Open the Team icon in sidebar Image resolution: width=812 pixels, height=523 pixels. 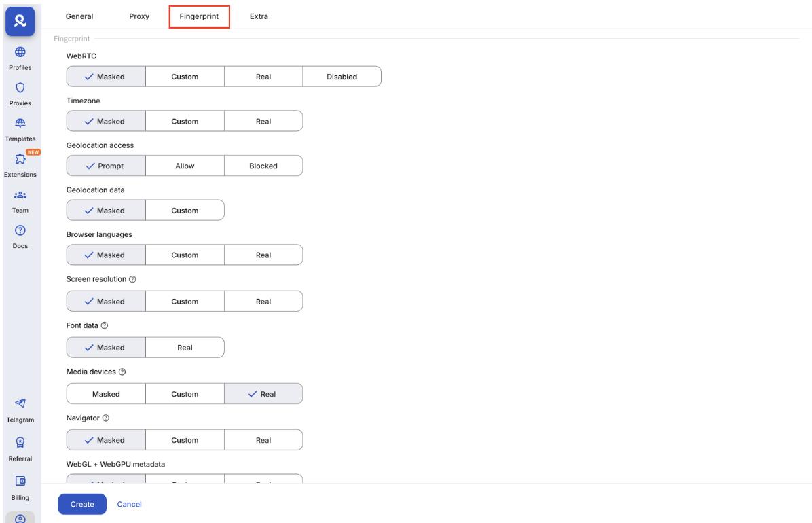[x=20, y=194]
